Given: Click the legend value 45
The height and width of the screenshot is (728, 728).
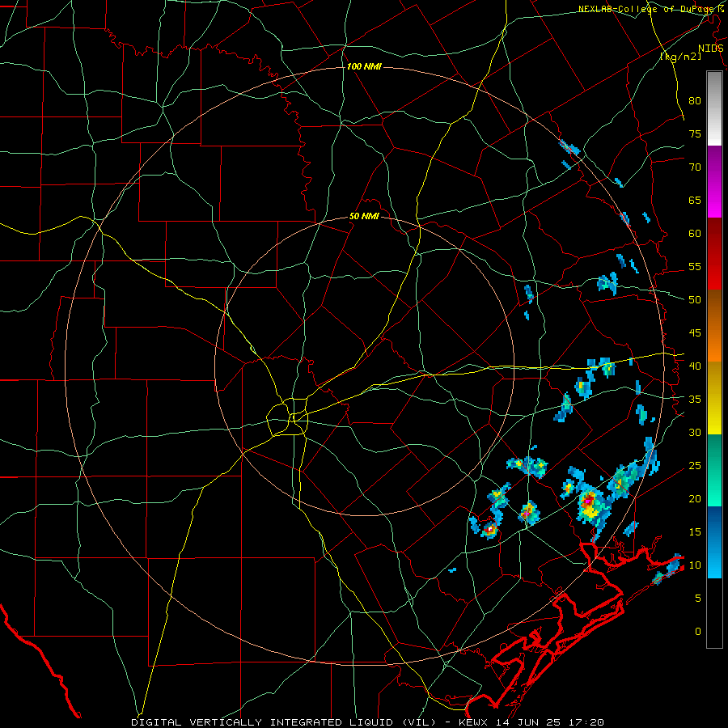Looking at the screenshot, I should pyautogui.click(x=695, y=333).
